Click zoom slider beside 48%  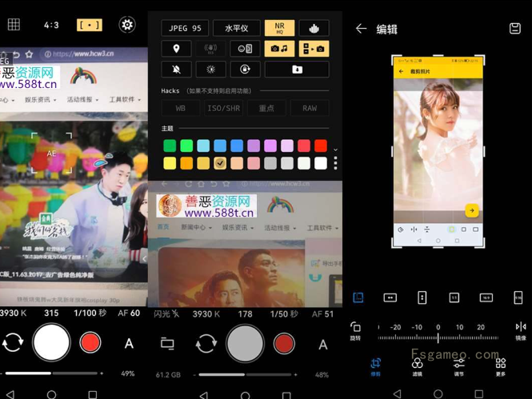[245, 374]
